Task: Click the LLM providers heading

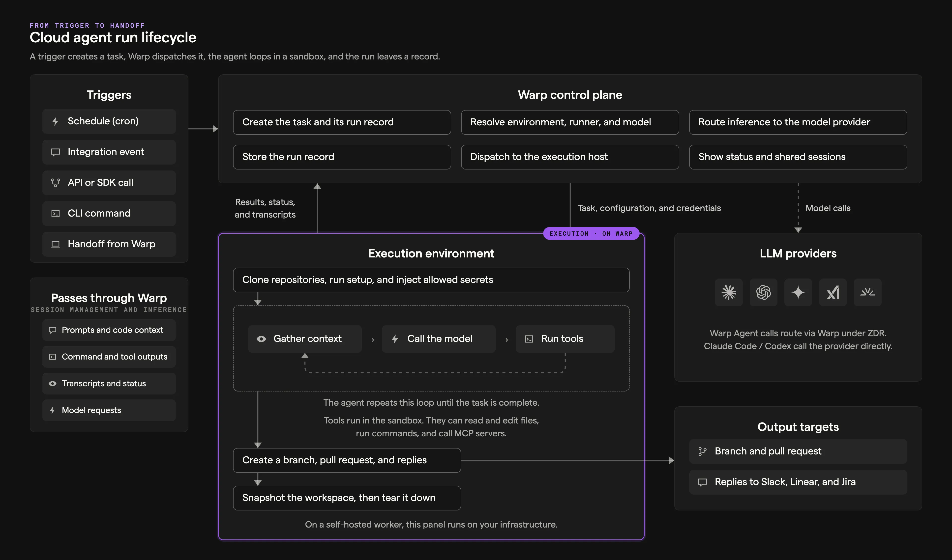Action: [798, 253]
